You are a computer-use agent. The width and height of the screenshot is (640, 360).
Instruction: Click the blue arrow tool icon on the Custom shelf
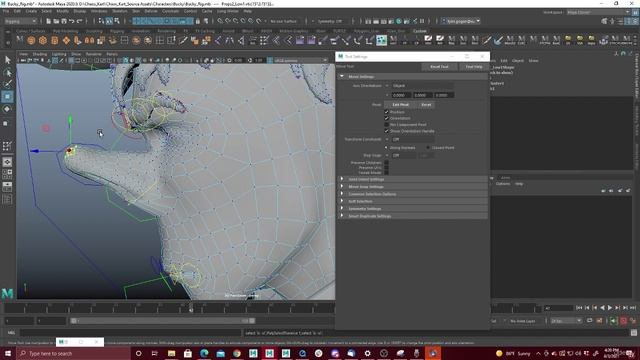point(498,40)
